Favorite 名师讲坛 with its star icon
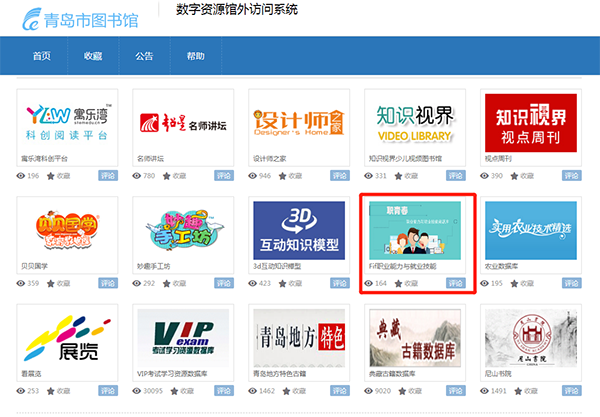 tap(166, 176)
